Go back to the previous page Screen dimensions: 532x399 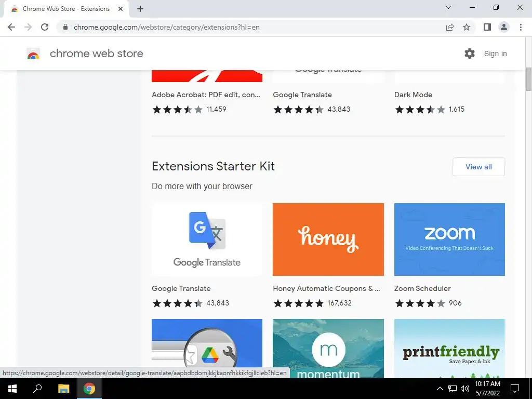point(11,27)
